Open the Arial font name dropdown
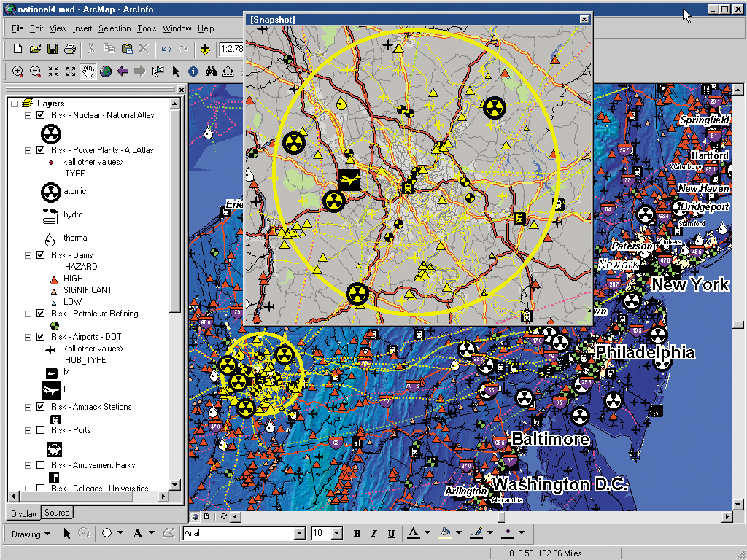The image size is (747, 560). click(x=299, y=534)
